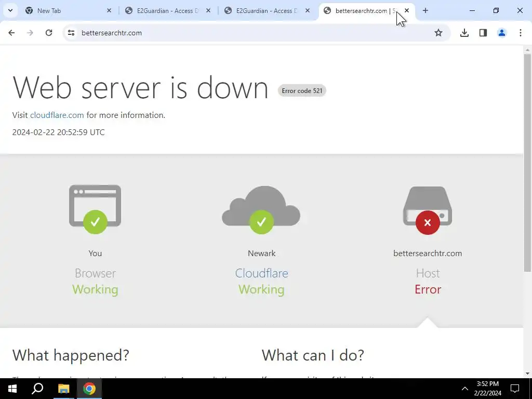Toggle the Chrome side panel
The image size is (532, 399).
tap(483, 33)
